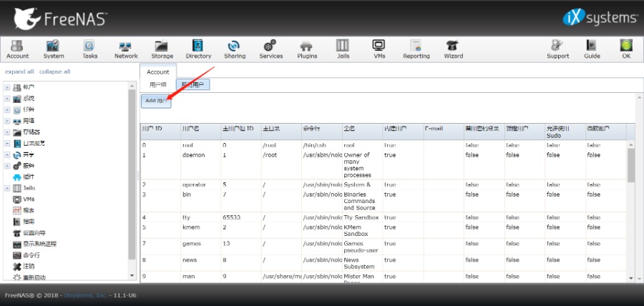
Task: Open the Guide toolbar icon
Action: tap(592, 49)
